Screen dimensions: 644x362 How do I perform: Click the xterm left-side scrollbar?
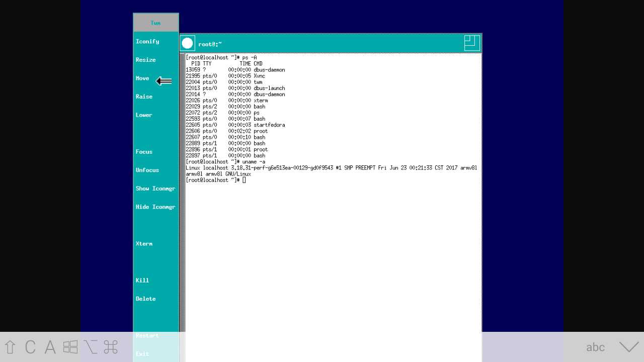182,207
